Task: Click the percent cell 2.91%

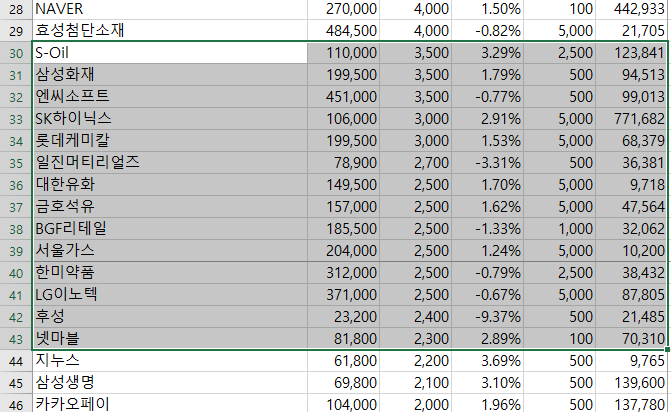Action: click(487, 119)
